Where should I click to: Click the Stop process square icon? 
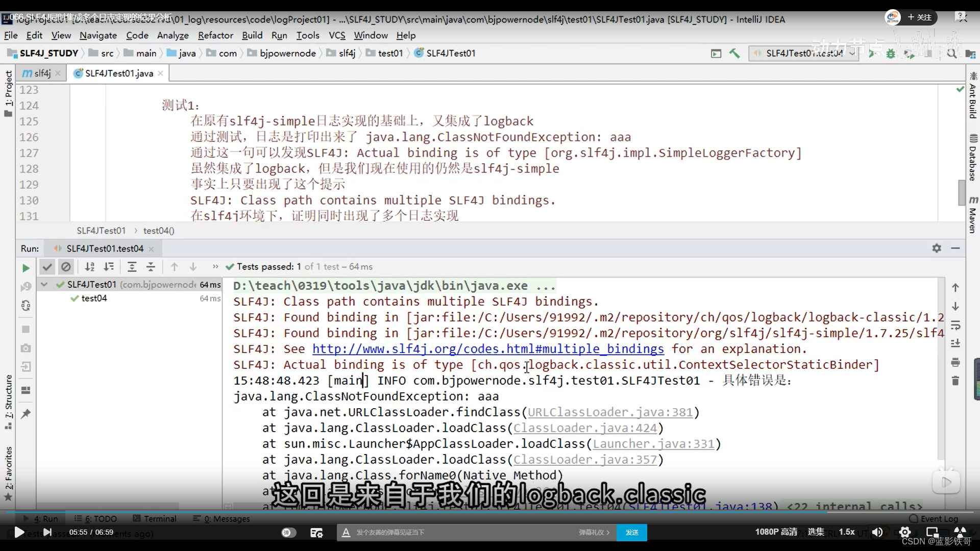tap(26, 330)
